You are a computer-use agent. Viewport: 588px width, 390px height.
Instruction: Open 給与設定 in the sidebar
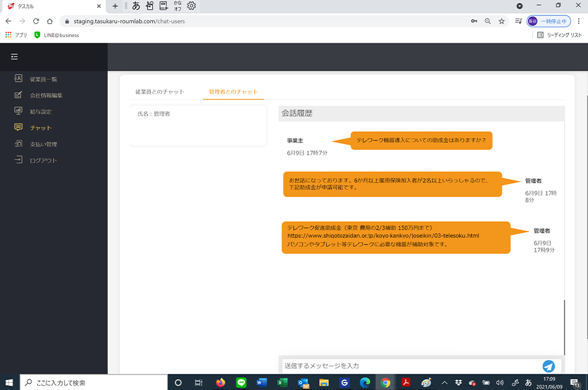tap(41, 112)
